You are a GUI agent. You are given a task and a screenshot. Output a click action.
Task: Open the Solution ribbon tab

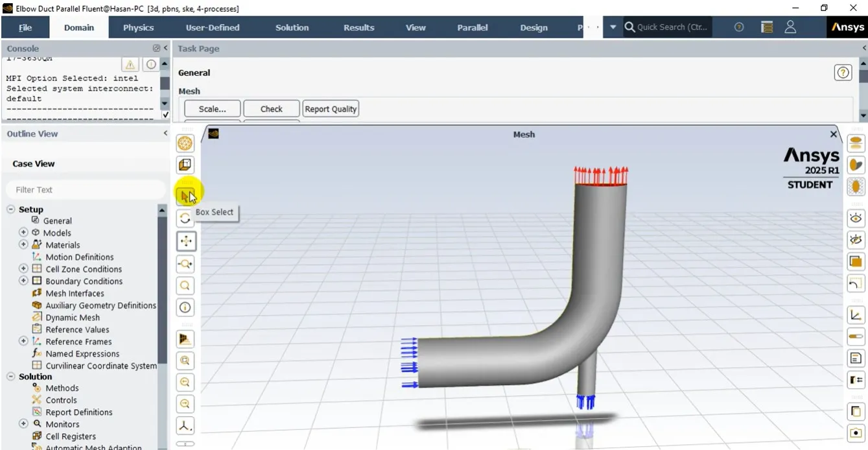292,27
